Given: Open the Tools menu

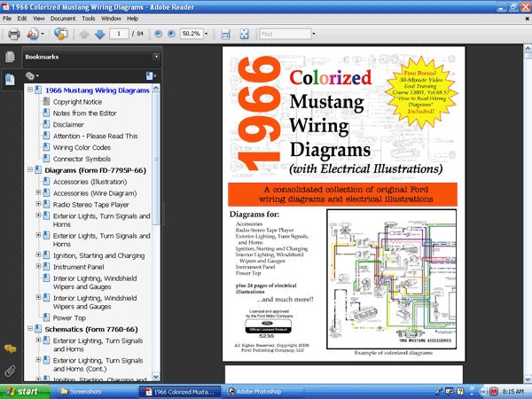Looking at the screenshot, I should click(x=88, y=19).
